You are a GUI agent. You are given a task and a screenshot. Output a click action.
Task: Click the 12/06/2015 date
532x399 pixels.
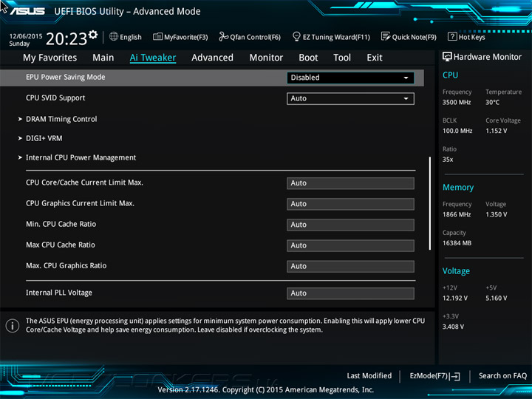26,36
